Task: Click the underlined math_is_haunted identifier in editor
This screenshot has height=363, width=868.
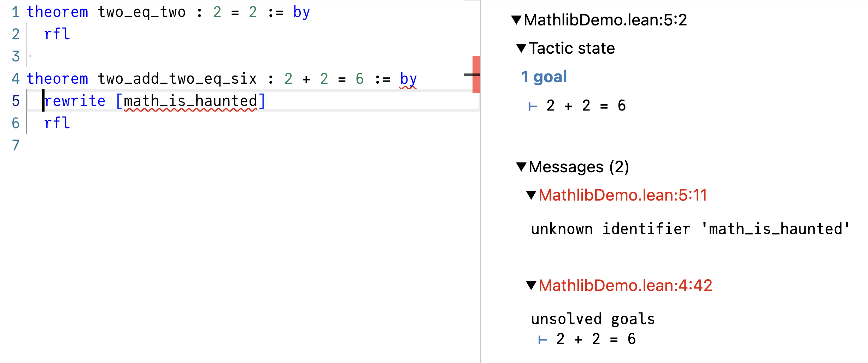Action: click(x=190, y=101)
